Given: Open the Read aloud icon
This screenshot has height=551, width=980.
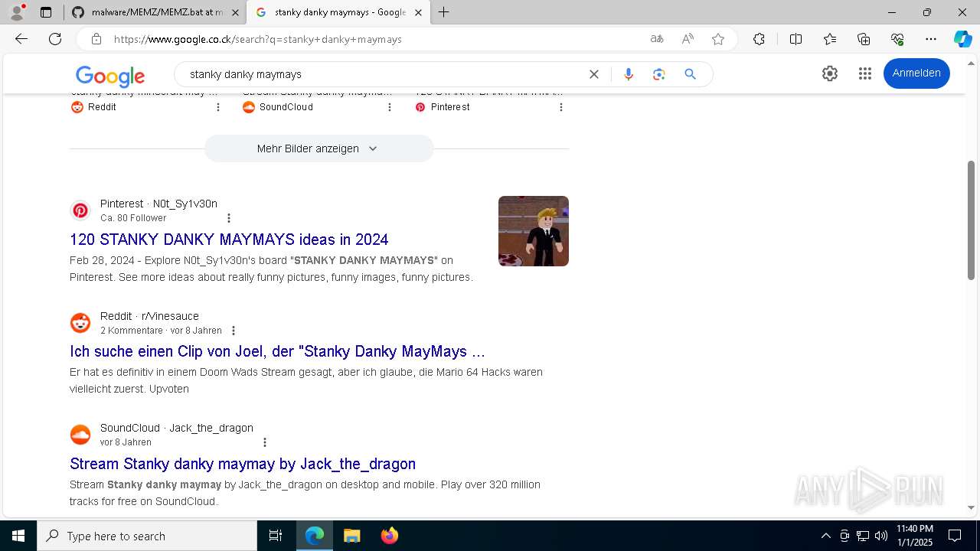Looking at the screenshot, I should tap(688, 39).
